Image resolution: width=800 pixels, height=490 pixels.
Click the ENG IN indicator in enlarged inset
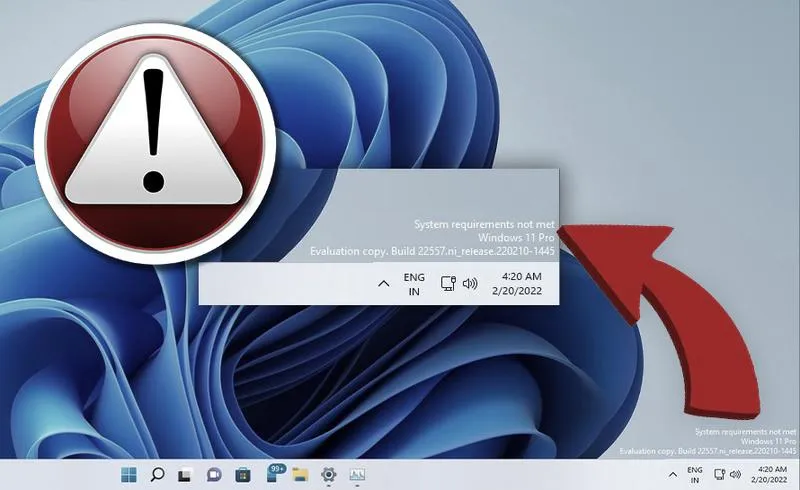[x=414, y=284]
